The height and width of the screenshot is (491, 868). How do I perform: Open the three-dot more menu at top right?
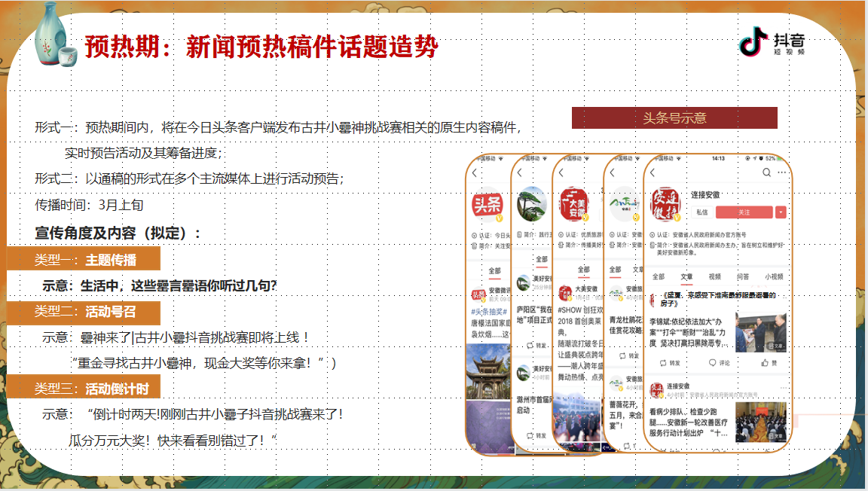[781, 172]
